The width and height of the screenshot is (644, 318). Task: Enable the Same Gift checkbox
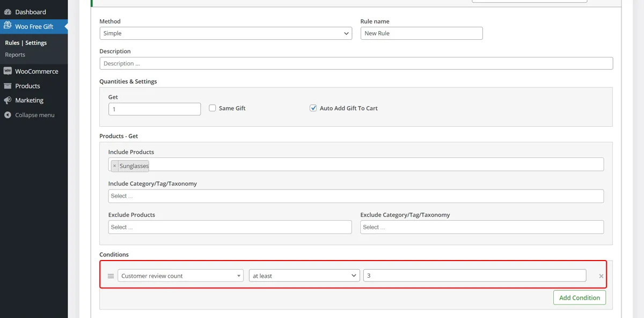point(213,108)
